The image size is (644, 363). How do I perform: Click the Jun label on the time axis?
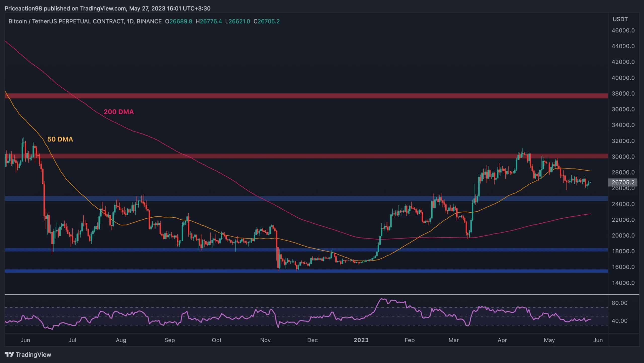tap(25, 340)
